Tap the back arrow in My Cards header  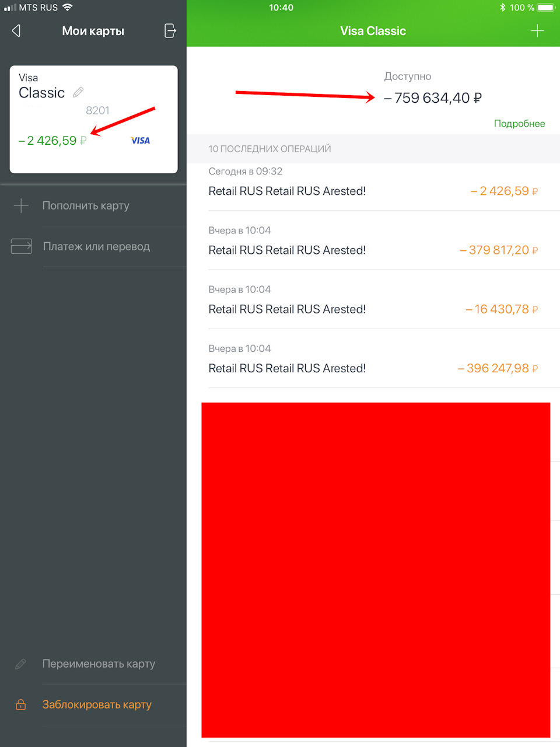[16, 31]
